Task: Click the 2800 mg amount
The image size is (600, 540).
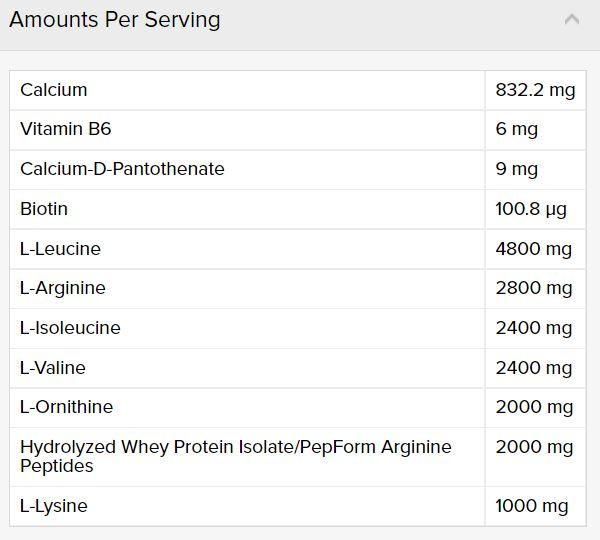Action: pyautogui.click(x=534, y=288)
